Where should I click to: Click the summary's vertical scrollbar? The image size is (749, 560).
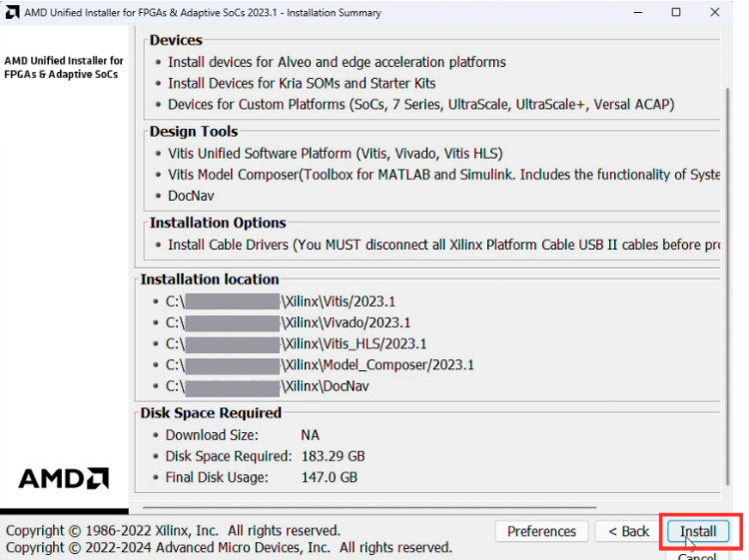point(725,250)
